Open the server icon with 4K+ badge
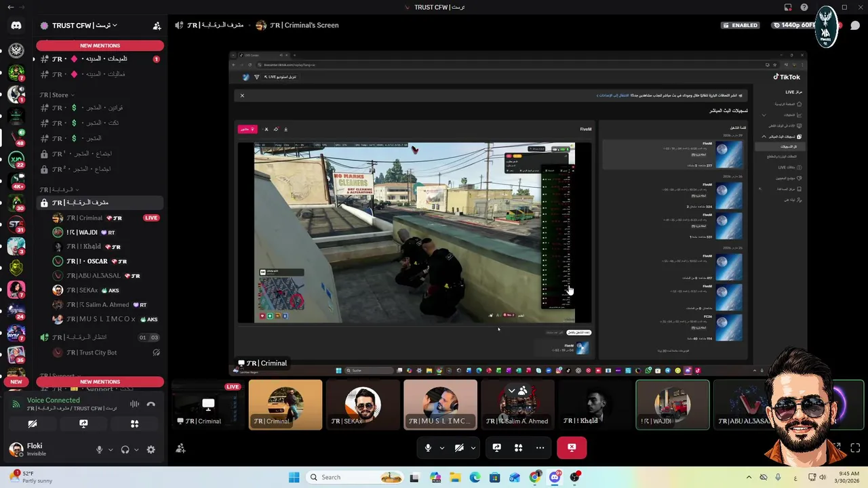This screenshot has height=488, width=868. tap(16, 182)
